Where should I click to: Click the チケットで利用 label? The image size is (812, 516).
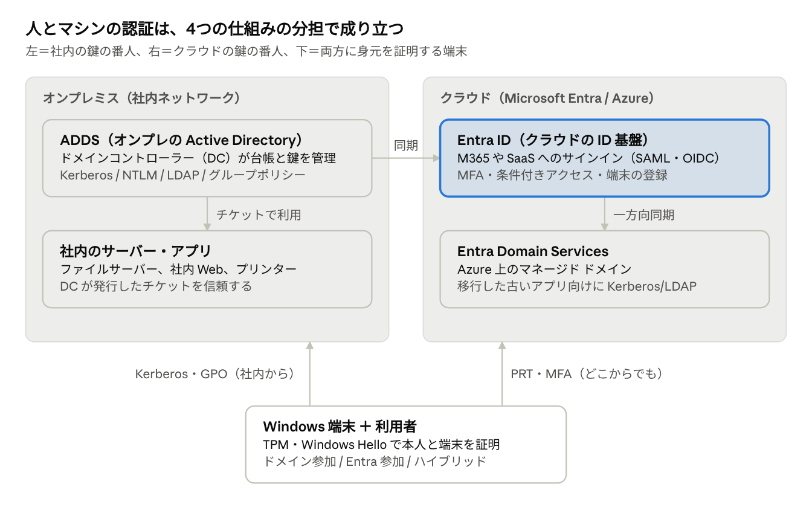(259, 214)
